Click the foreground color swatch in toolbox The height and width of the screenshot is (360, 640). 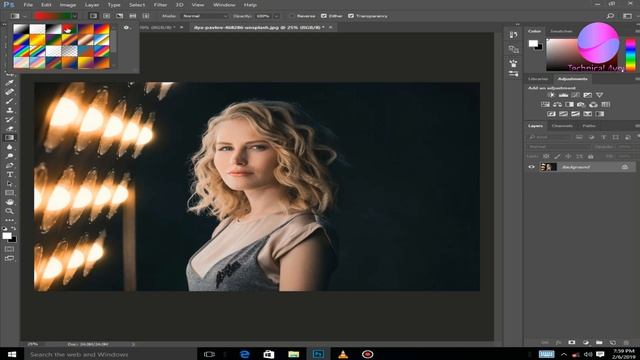pos(7,236)
